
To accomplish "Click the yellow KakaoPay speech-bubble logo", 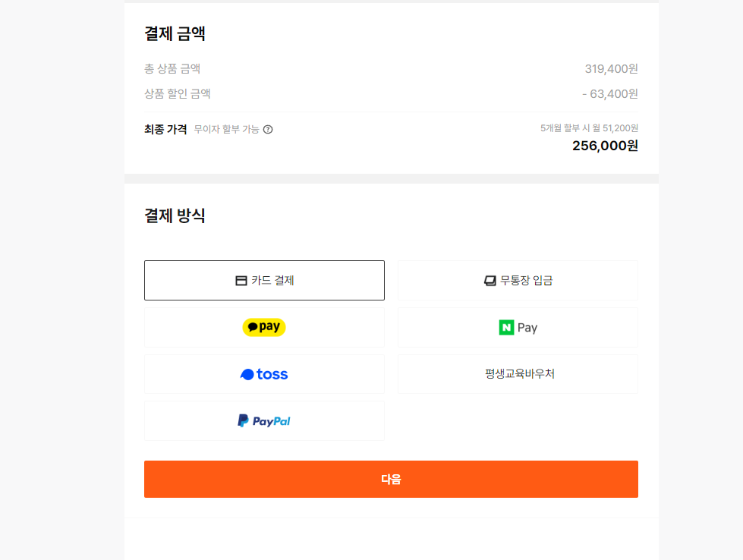I will 251,327.
